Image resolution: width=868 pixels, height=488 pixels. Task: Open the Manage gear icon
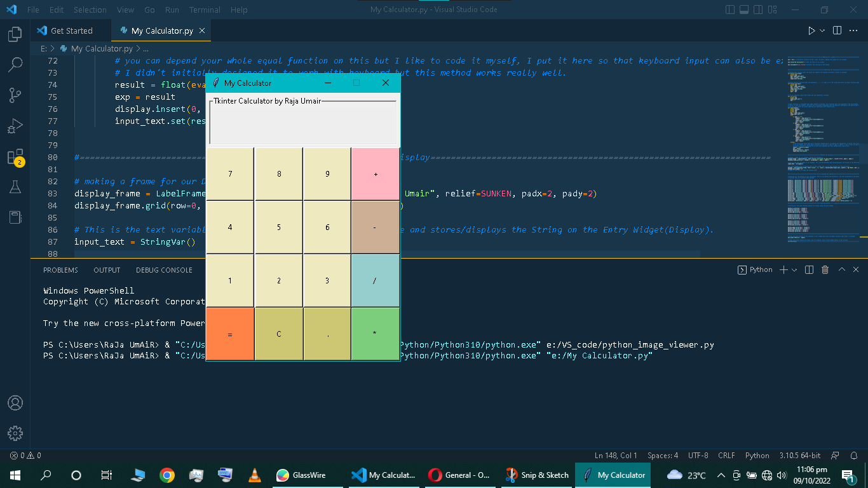15,433
